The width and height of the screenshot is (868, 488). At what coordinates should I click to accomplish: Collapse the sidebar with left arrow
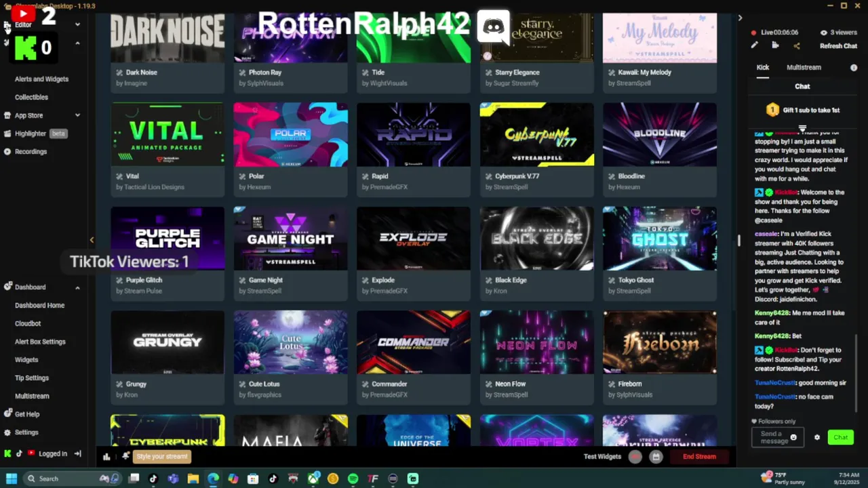[x=92, y=240]
